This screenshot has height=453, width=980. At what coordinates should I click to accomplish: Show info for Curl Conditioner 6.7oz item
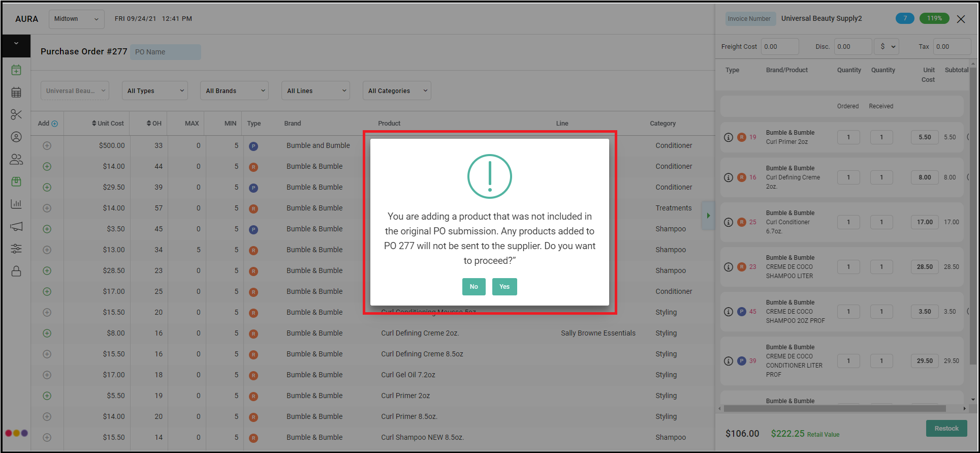(x=728, y=222)
